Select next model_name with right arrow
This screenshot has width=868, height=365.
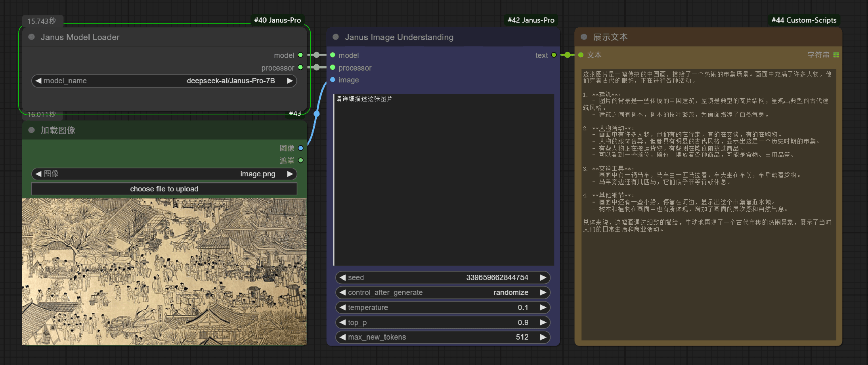pyautogui.click(x=290, y=81)
